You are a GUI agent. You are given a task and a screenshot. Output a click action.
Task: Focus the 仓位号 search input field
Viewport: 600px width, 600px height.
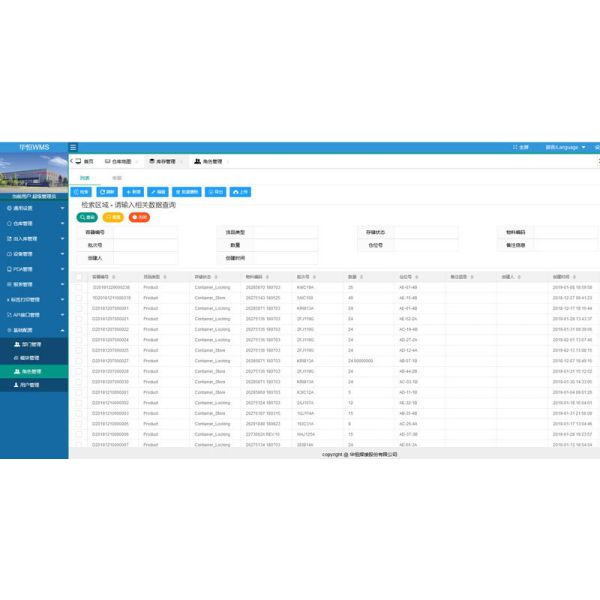(x=426, y=245)
